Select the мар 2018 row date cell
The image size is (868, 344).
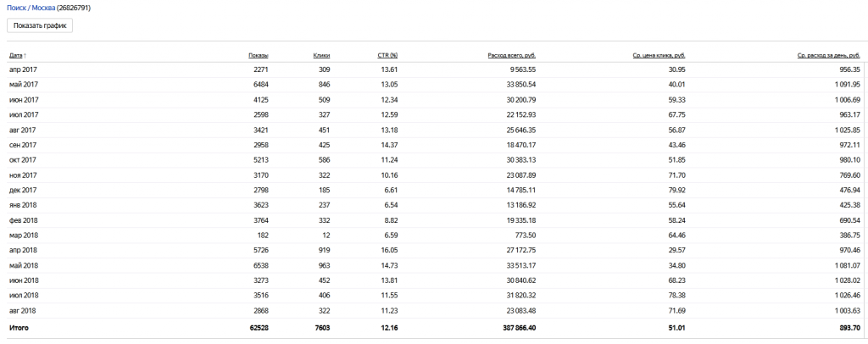pos(24,235)
